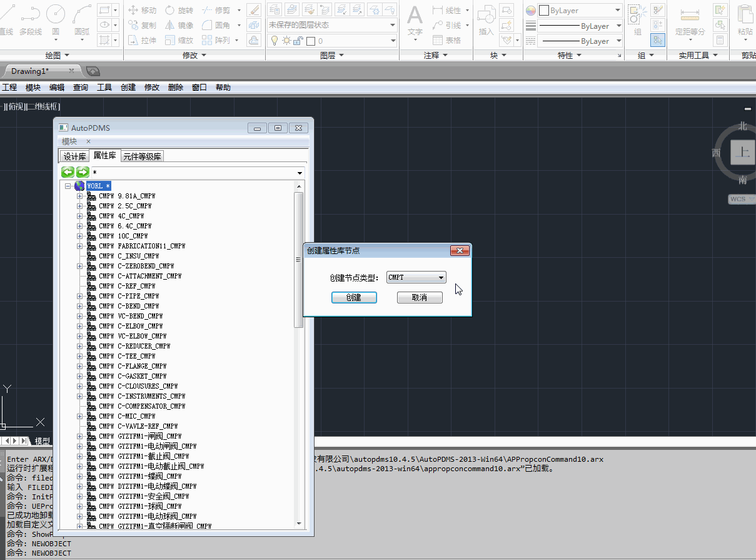Expand the 绘图 panel flyout
Viewport: 756px width, 560px height.
pos(58,55)
